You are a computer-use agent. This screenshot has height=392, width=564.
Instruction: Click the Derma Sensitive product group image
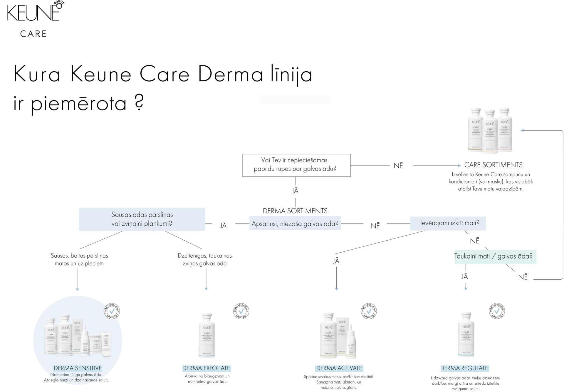78,335
